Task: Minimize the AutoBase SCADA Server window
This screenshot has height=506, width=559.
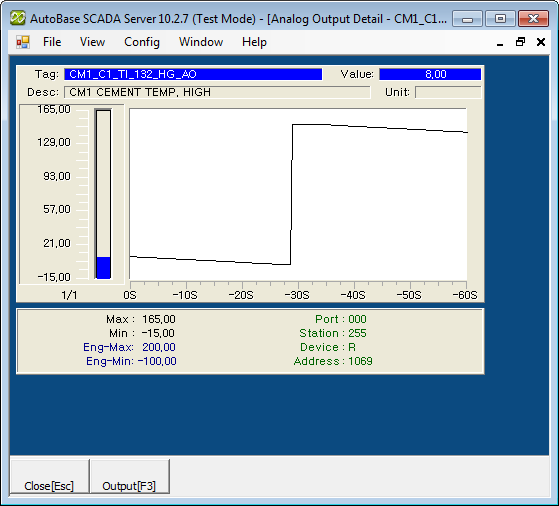Action: [x=467, y=19]
